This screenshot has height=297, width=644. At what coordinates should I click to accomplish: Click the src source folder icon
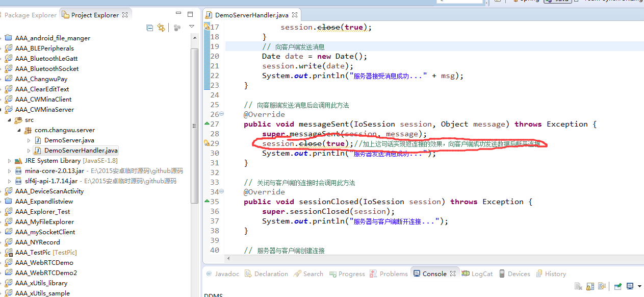(18, 119)
